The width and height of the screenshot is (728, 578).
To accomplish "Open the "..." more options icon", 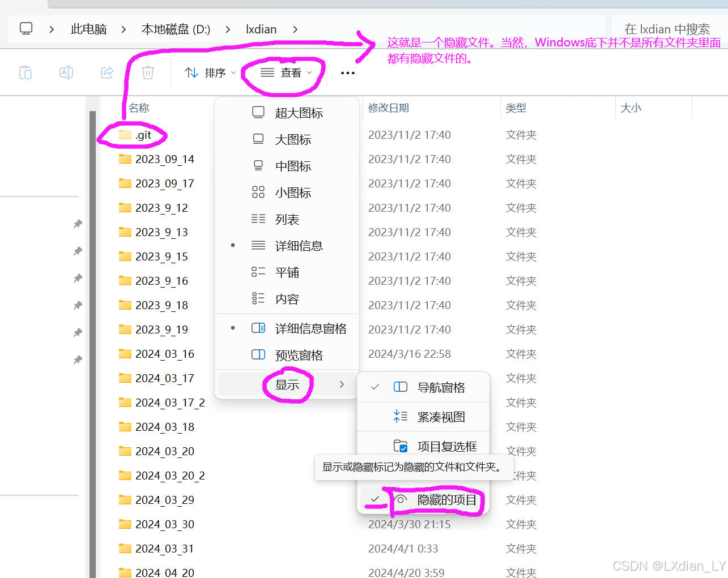I will [347, 72].
